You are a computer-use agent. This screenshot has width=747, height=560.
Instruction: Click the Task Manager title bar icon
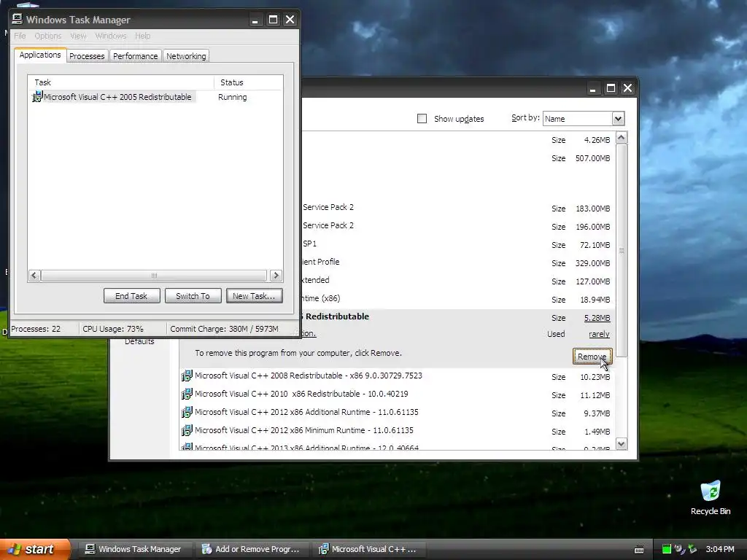(18, 19)
